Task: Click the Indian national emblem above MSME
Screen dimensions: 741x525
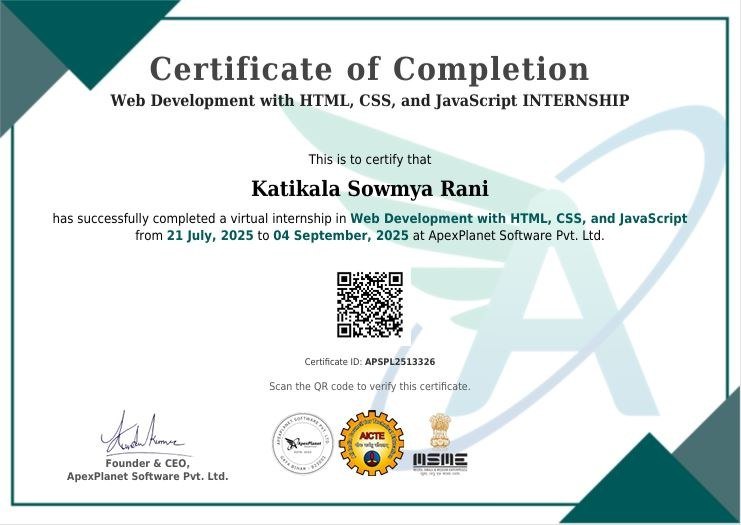Action: tap(439, 431)
